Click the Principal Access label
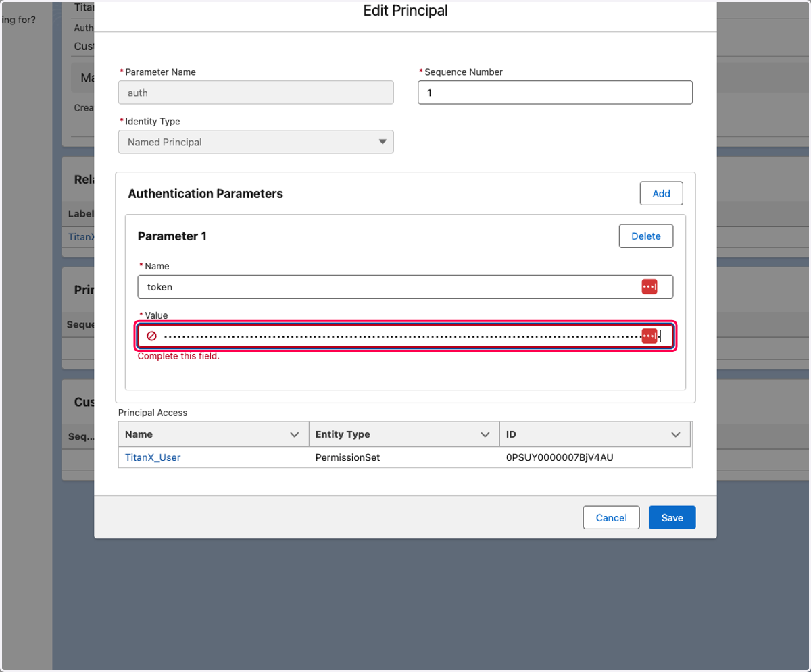This screenshot has width=811, height=672. click(x=153, y=412)
